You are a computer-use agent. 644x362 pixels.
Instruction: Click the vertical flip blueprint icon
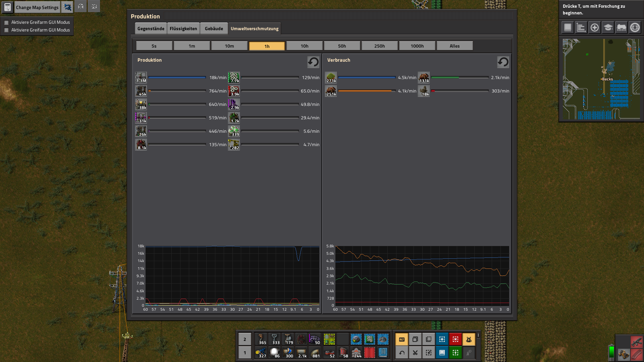94,6
